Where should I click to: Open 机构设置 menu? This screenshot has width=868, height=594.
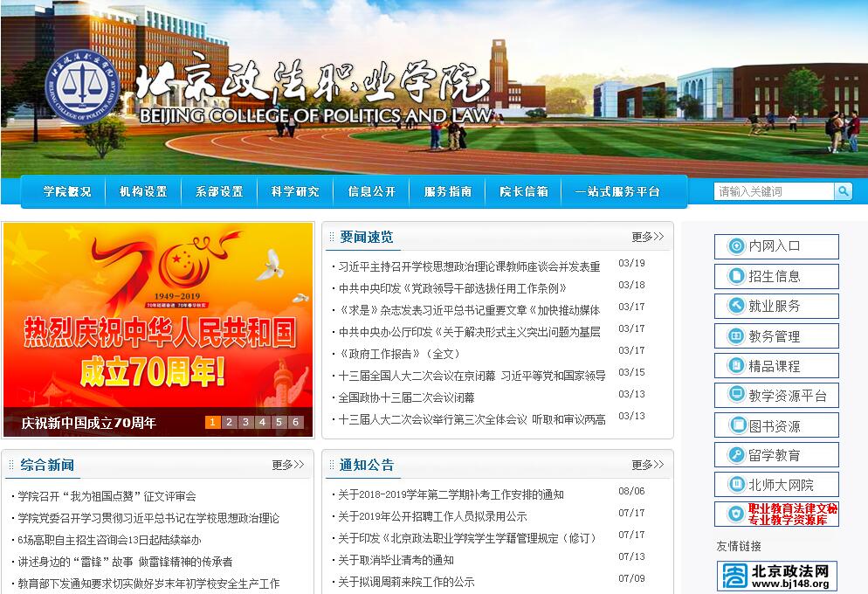(x=143, y=191)
